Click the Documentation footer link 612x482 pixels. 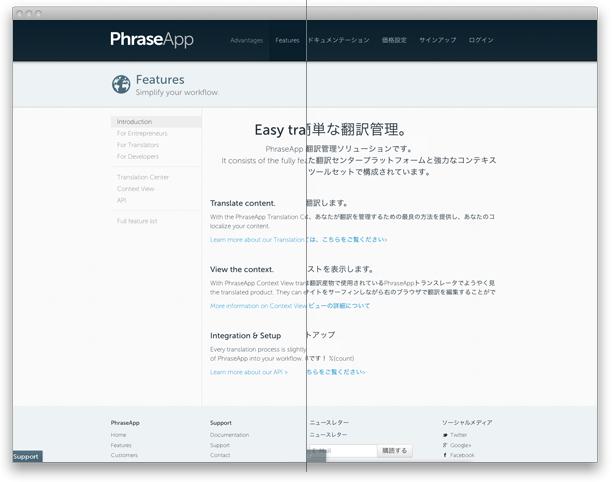[x=230, y=435]
